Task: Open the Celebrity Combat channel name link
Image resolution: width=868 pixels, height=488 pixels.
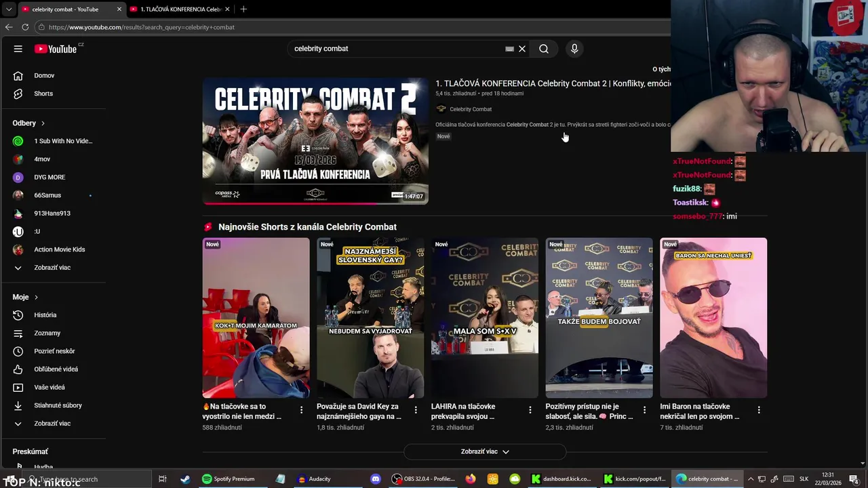Action: (471, 109)
